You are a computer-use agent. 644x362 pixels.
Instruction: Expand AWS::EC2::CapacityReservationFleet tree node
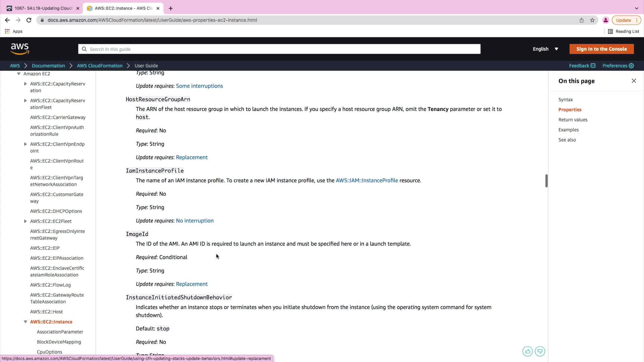point(25,101)
